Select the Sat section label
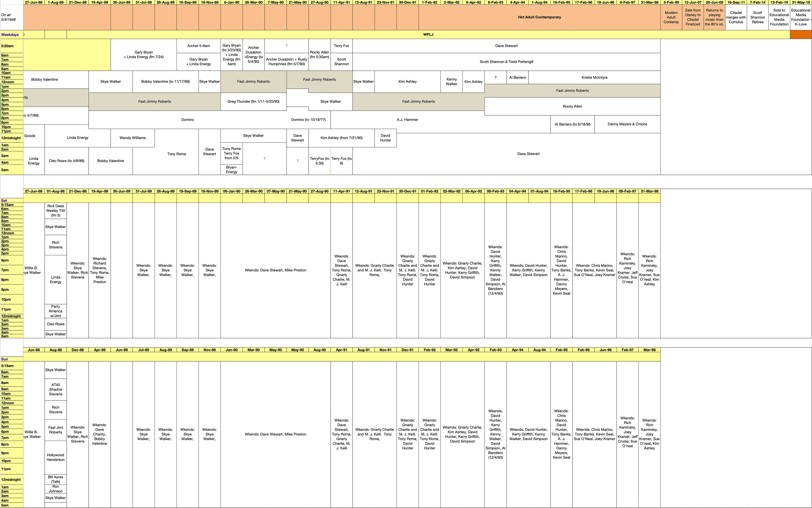This screenshot has width=812, height=508. (4, 201)
